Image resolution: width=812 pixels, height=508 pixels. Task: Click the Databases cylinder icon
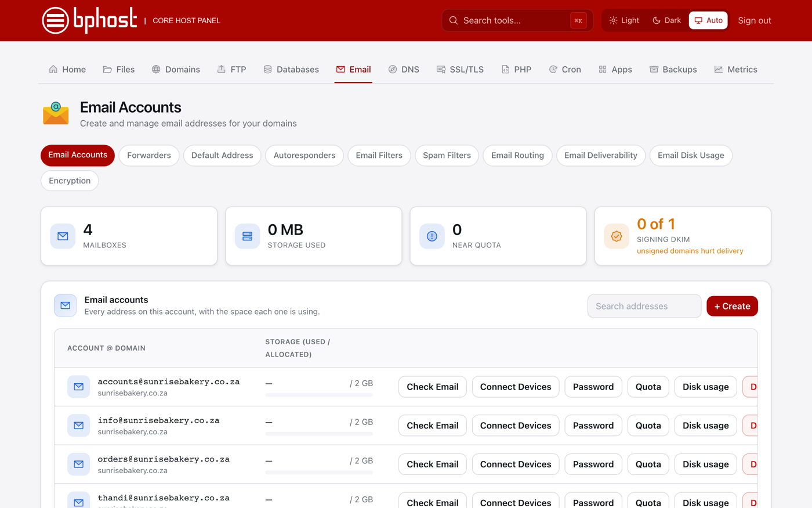pyautogui.click(x=267, y=69)
